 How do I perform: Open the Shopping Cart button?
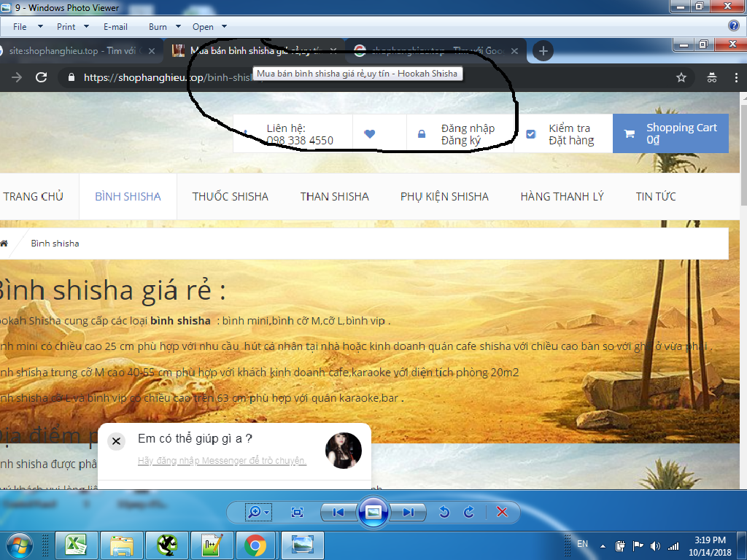(670, 133)
